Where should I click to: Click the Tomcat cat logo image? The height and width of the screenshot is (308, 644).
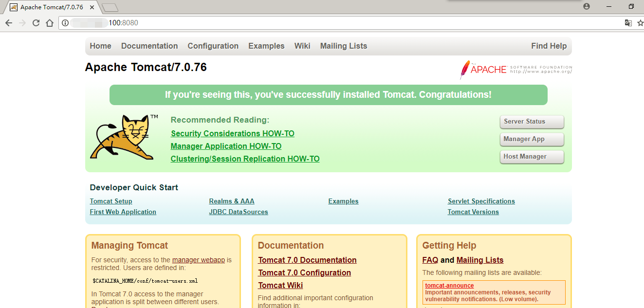124,137
